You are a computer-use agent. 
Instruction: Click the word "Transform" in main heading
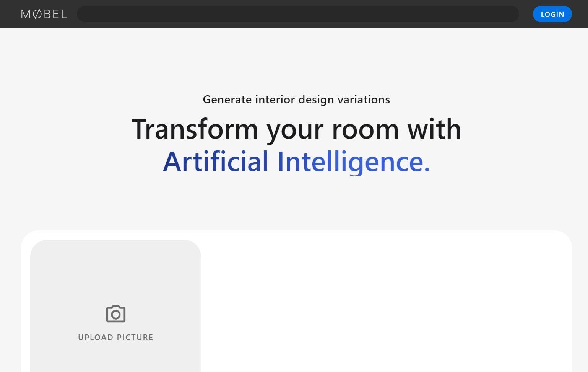point(195,129)
